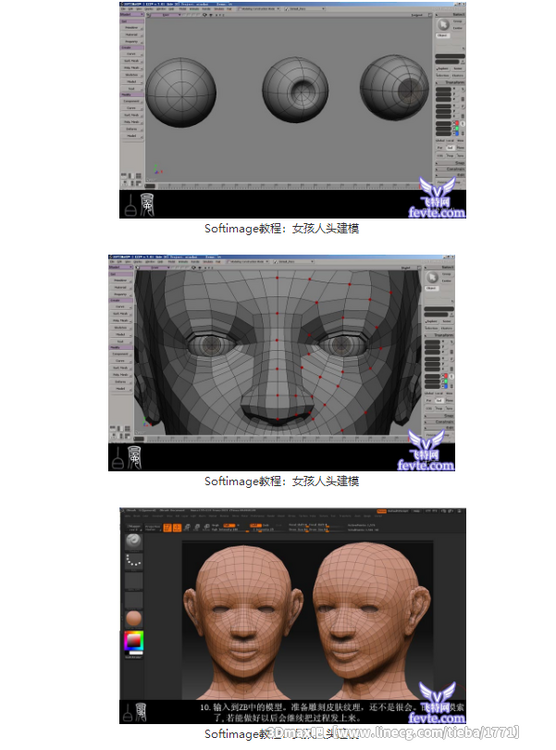The image size is (556, 750).
Task: Open the empty Alpha slot in ZBrush
Action: (133, 581)
